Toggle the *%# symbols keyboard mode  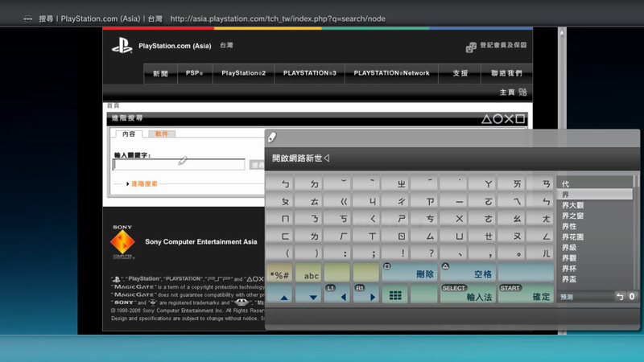click(280, 274)
